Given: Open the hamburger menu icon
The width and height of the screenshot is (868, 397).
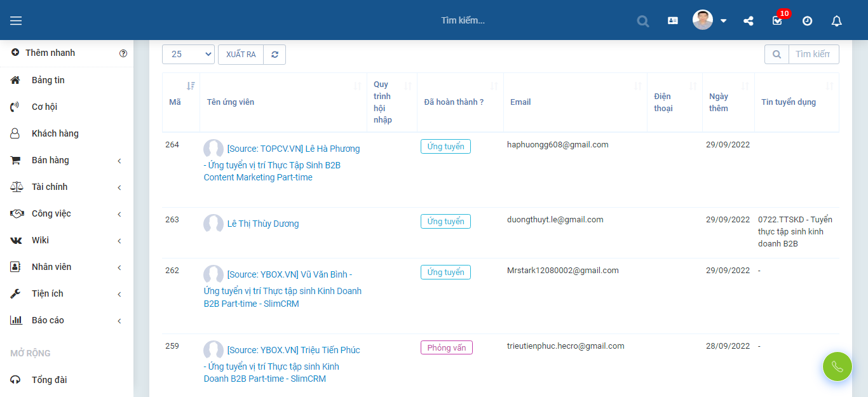Looking at the screenshot, I should [16, 21].
